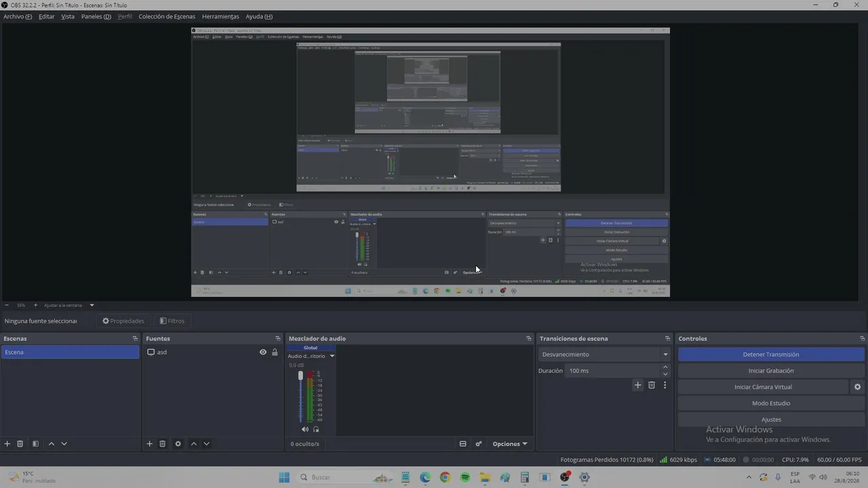Open the Colección de Escenas menu

click(x=167, y=16)
